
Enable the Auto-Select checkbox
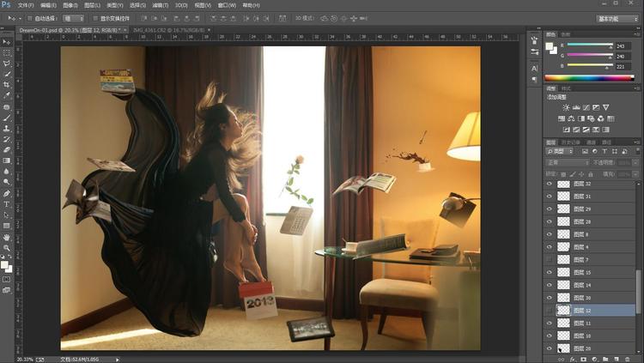click(x=30, y=17)
